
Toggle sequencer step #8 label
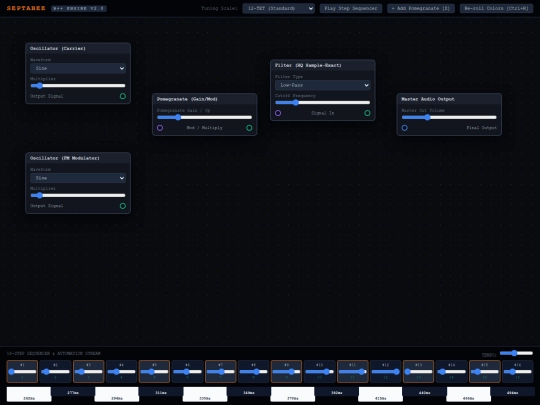click(253, 365)
